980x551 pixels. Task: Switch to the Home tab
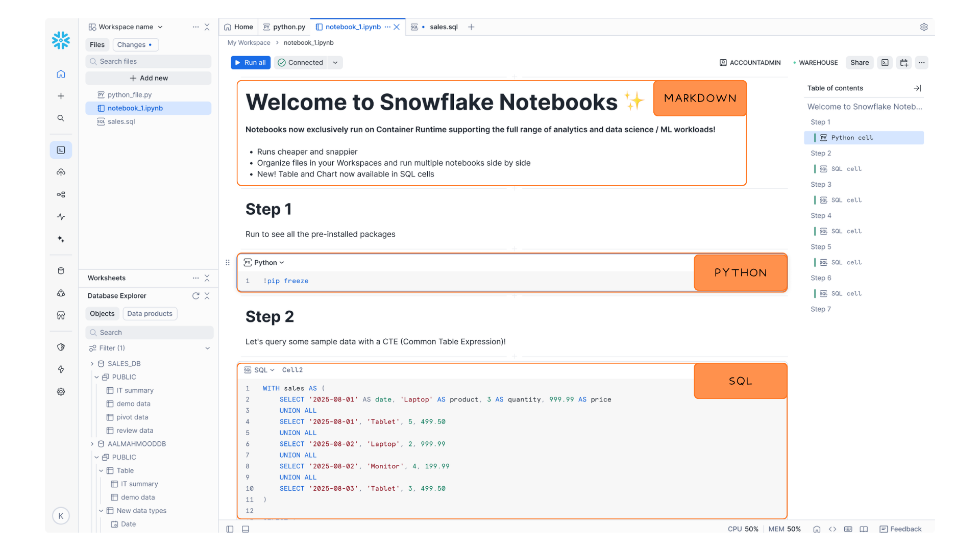[x=238, y=27]
